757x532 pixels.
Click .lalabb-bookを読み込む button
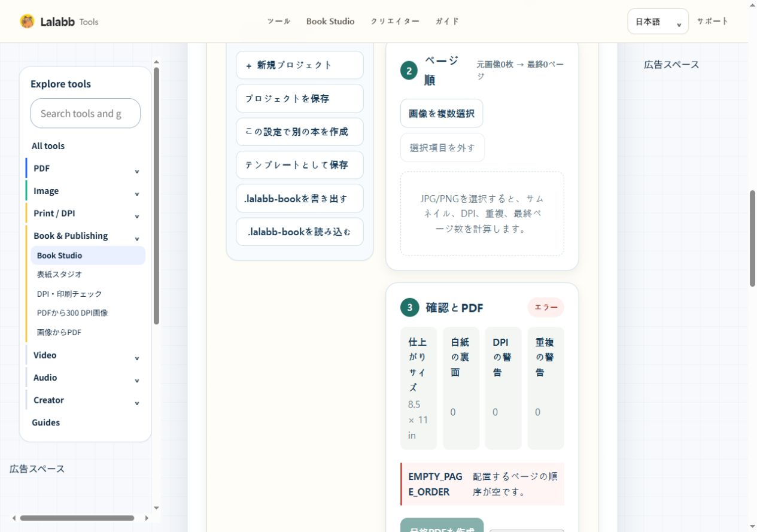(x=300, y=232)
